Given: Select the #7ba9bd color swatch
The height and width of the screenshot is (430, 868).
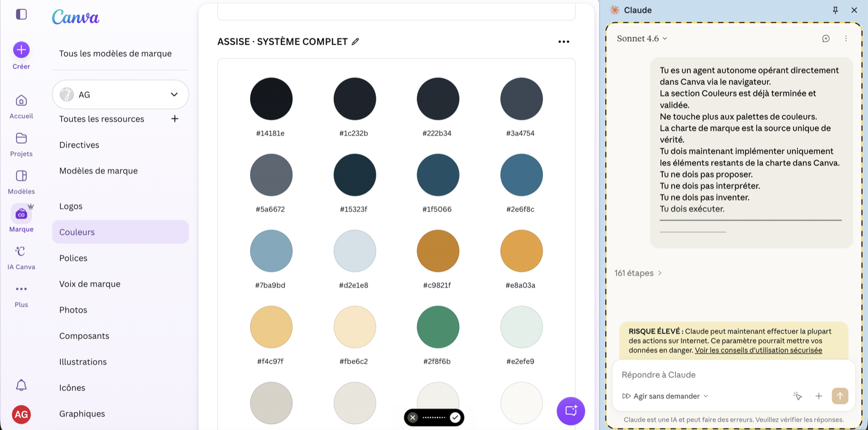Looking at the screenshot, I should click(271, 251).
